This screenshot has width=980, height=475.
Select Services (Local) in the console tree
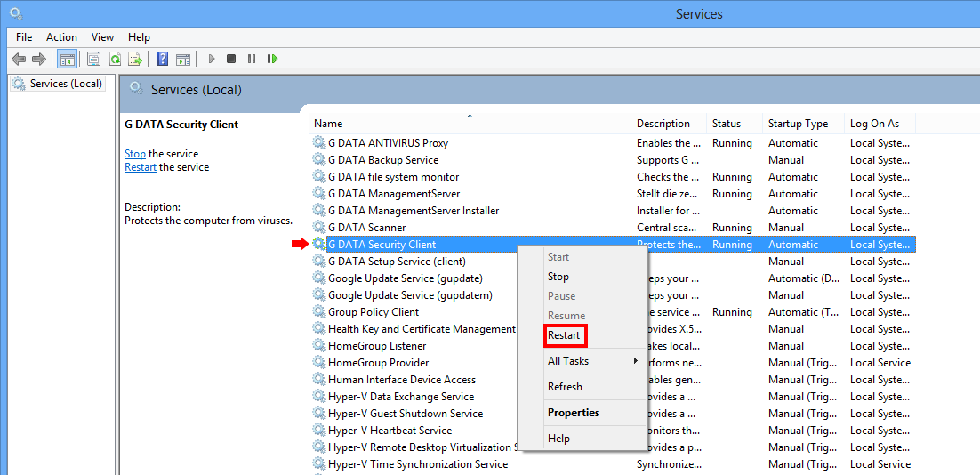[x=58, y=83]
